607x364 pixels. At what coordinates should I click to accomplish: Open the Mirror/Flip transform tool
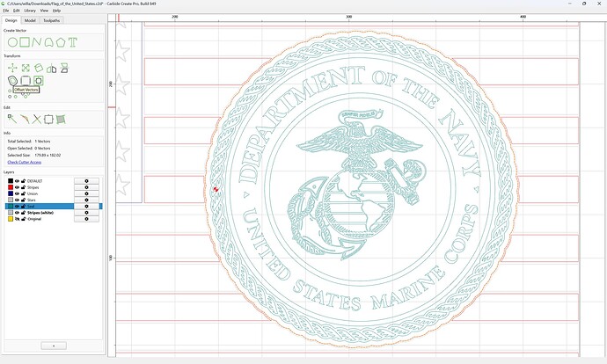[x=51, y=69]
